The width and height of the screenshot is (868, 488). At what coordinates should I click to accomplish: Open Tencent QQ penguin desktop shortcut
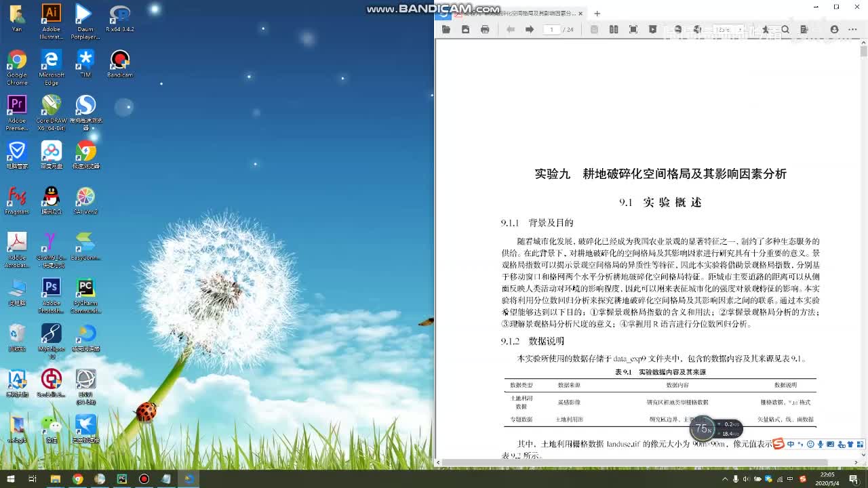pyautogui.click(x=51, y=201)
